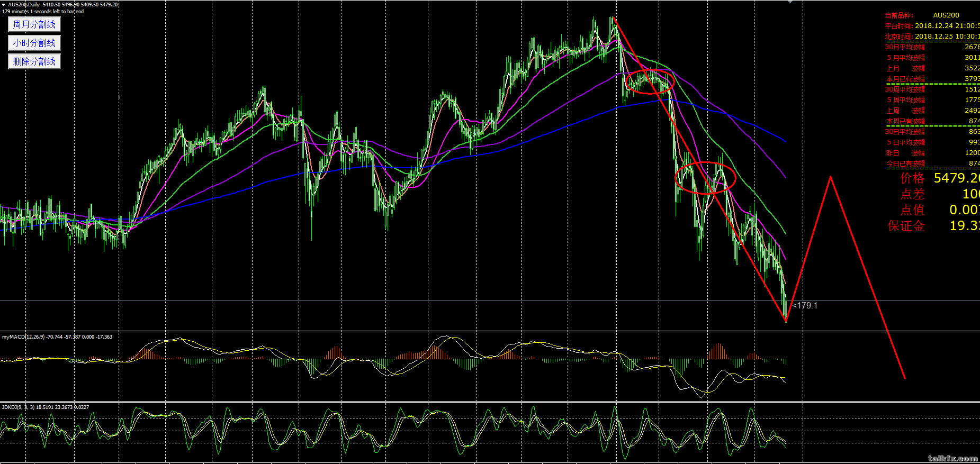
Task: Click the AUS200 symbol value in info panel
Action: [946, 15]
